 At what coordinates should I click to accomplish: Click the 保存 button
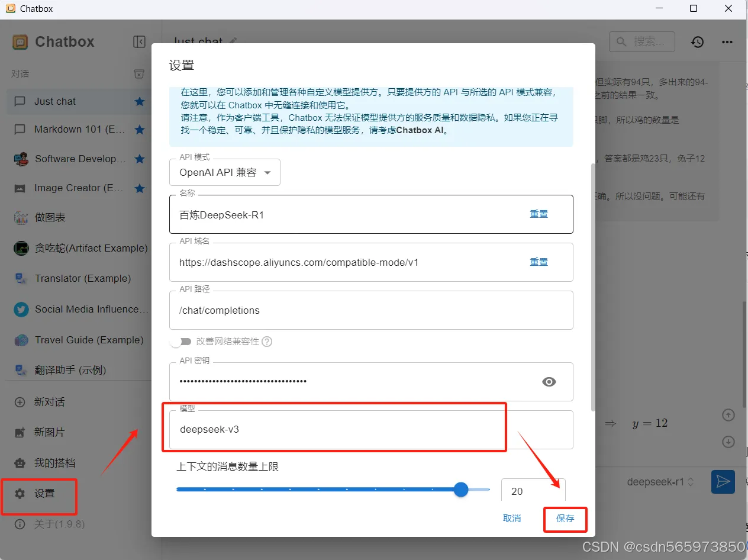[565, 519]
